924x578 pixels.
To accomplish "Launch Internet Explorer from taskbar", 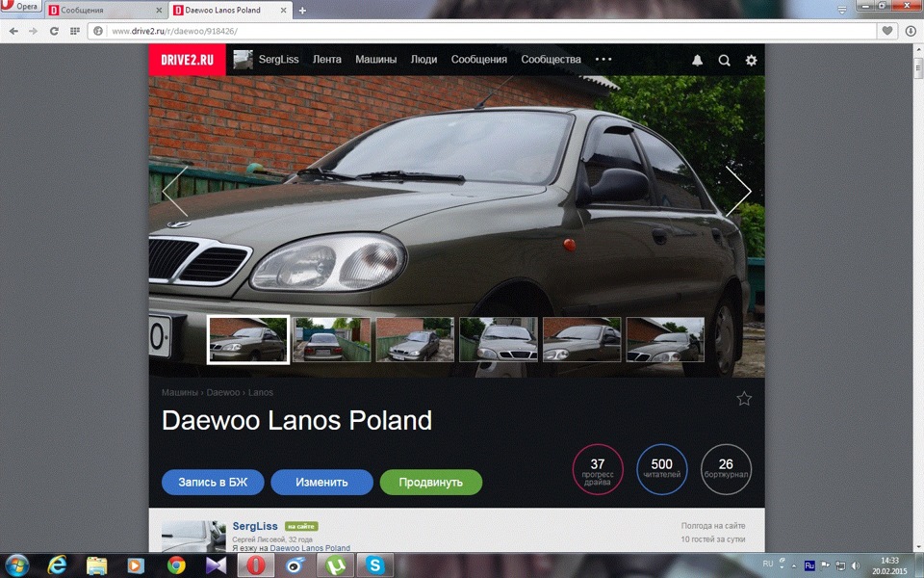I will pyautogui.click(x=57, y=565).
